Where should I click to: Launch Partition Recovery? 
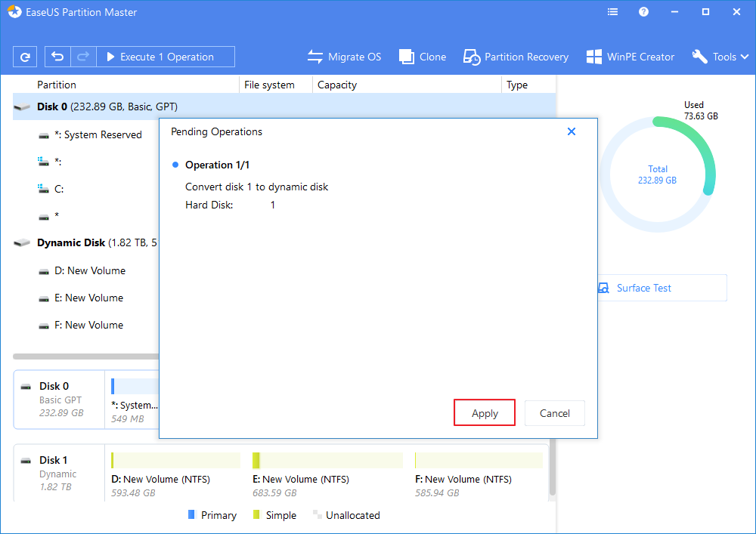tap(516, 57)
